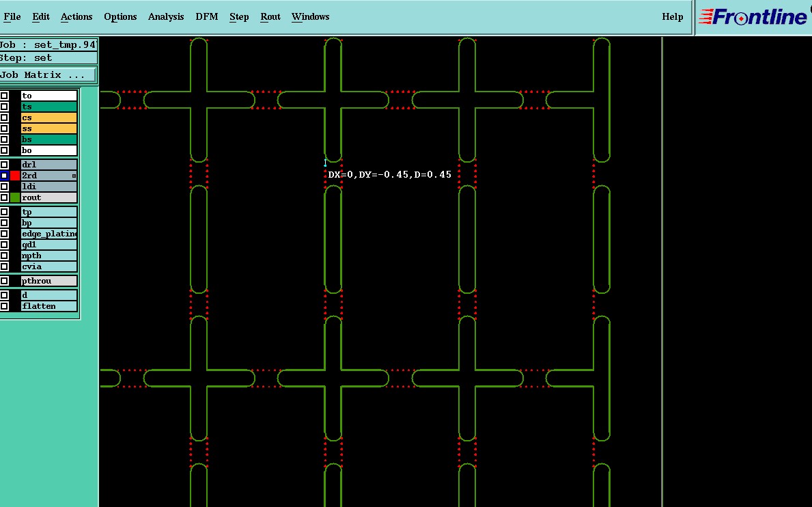Tick the checkbox next to layer to
Screen dimensions: 812x507
[x=4, y=95]
